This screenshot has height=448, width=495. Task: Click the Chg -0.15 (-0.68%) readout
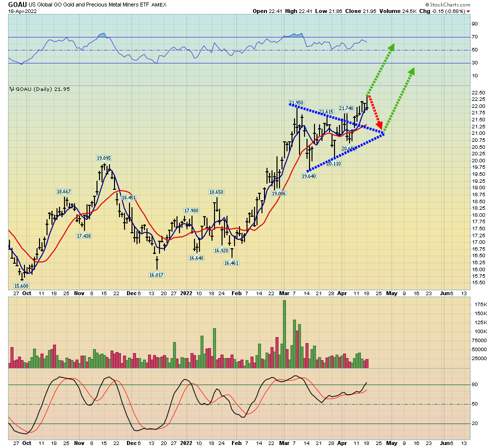[442, 11]
